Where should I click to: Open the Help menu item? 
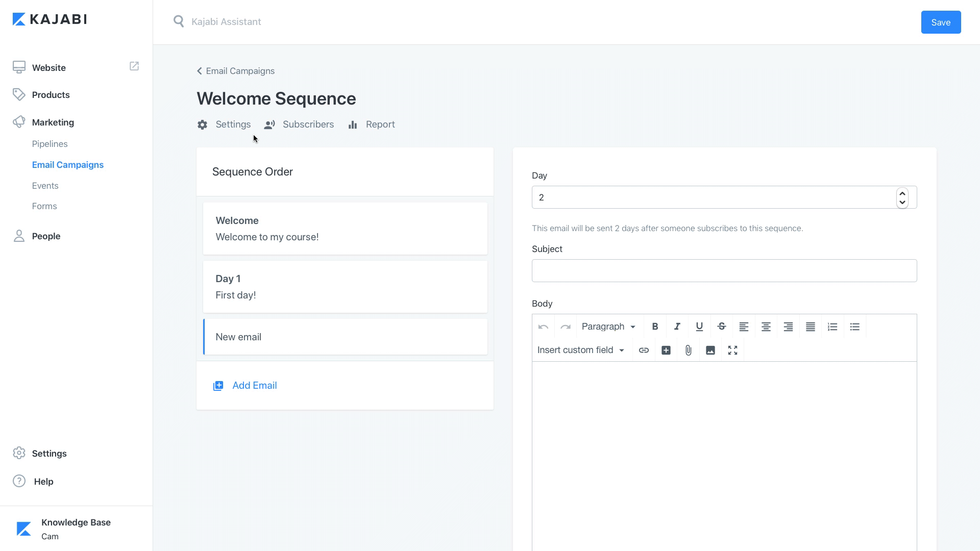(43, 482)
